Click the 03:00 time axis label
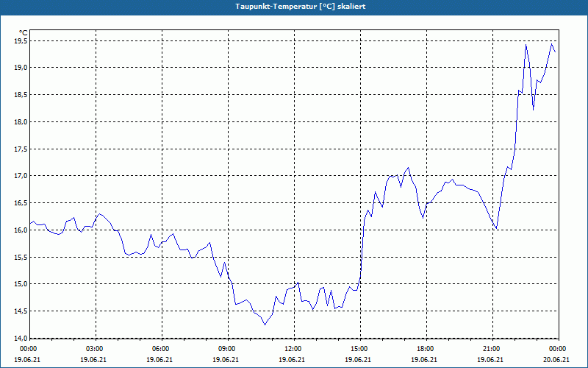Viewport: 588px width, 368px height. (95, 349)
